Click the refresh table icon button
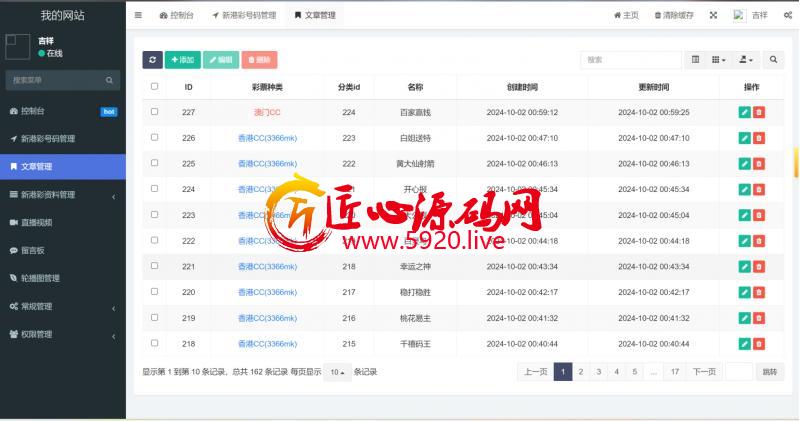 [152, 60]
